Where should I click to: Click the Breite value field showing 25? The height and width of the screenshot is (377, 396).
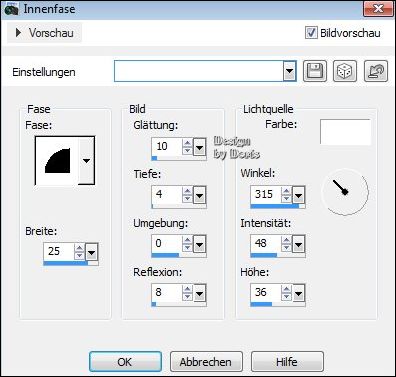point(58,251)
